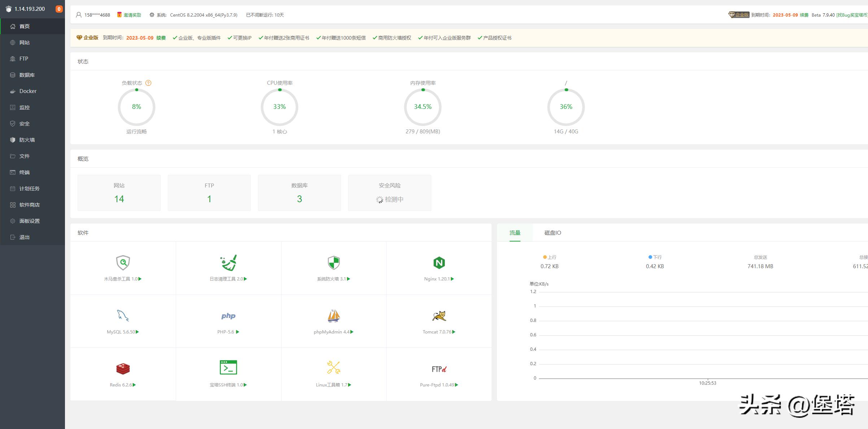Viewport: 868px width, 429px height.
Task: Click the 邀请奖励 link in the header
Action: tap(132, 15)
